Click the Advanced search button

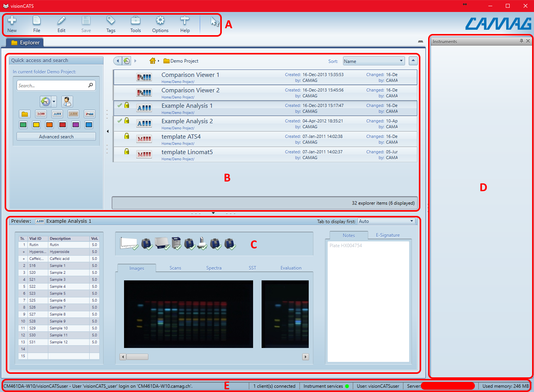(56, 136)
